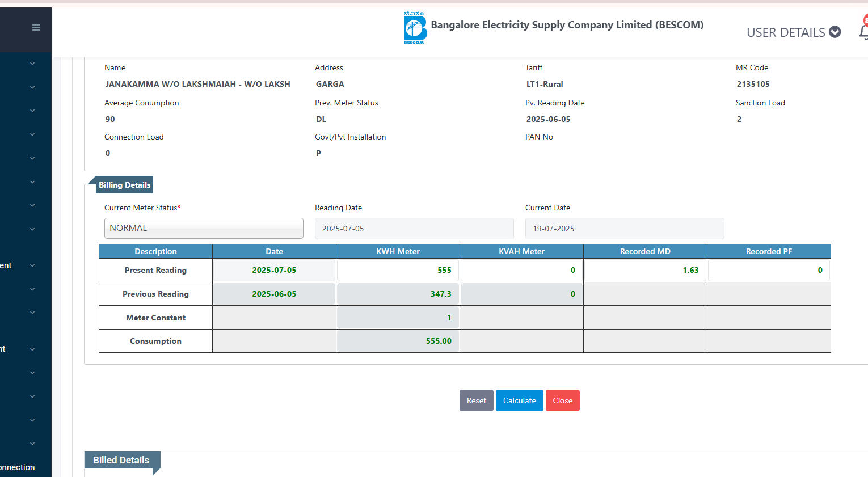Click the Reset button
Image resolution: width=868 pixels, height=477 pixels.
[477, 400]
